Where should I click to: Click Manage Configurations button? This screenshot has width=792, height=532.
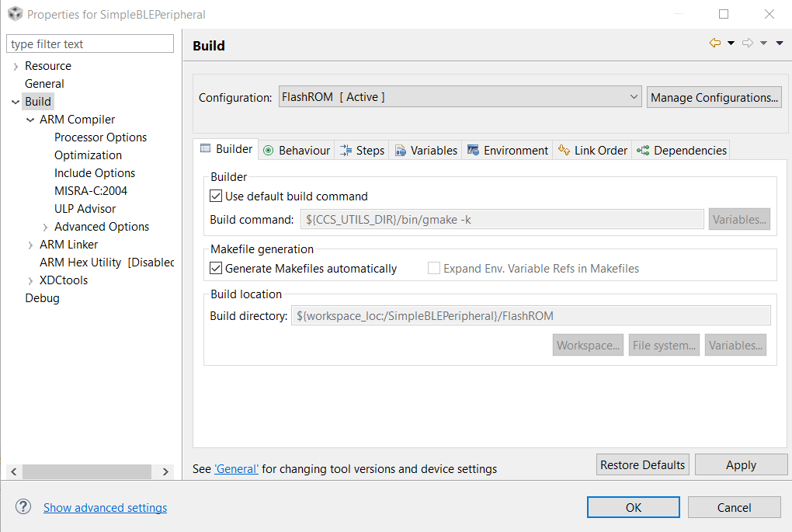click(x=714, y=97)
